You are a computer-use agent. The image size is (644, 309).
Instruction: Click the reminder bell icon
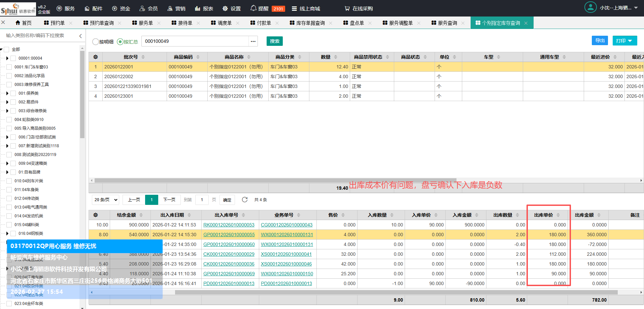[x=253, y=8]
